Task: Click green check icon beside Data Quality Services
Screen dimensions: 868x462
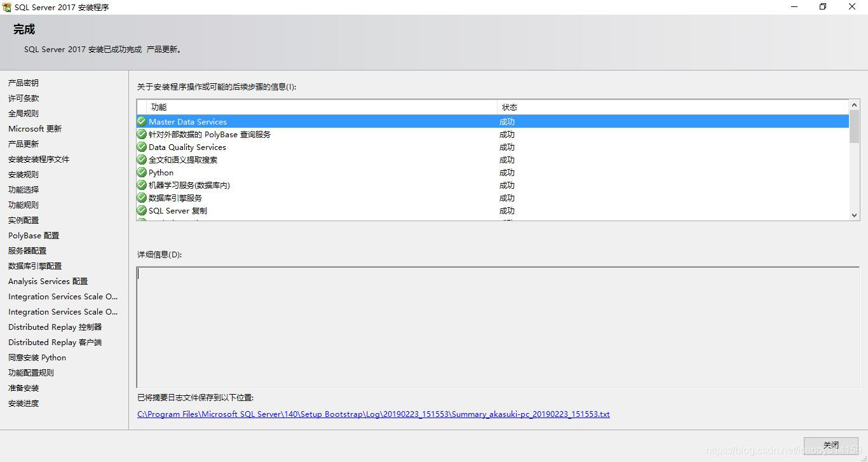Action: [142, 147]
